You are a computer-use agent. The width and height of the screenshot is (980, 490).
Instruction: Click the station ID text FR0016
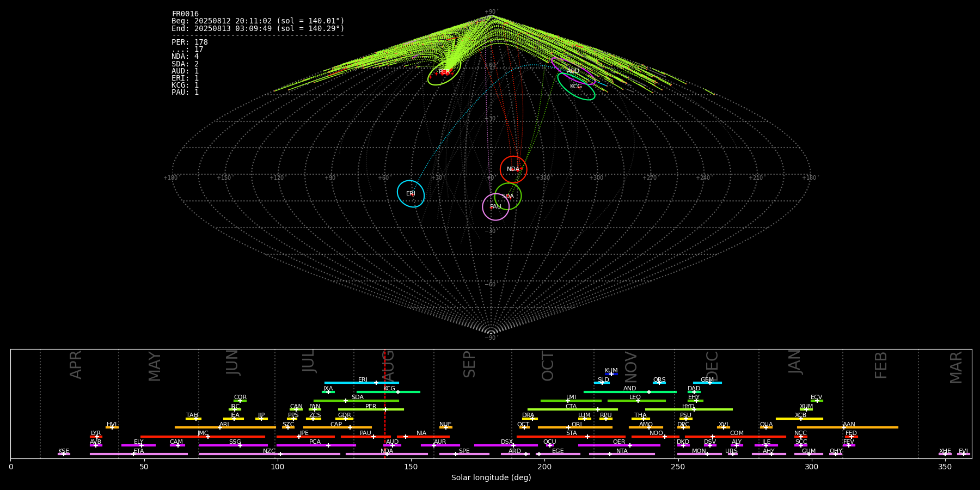(x=185, y=14)
